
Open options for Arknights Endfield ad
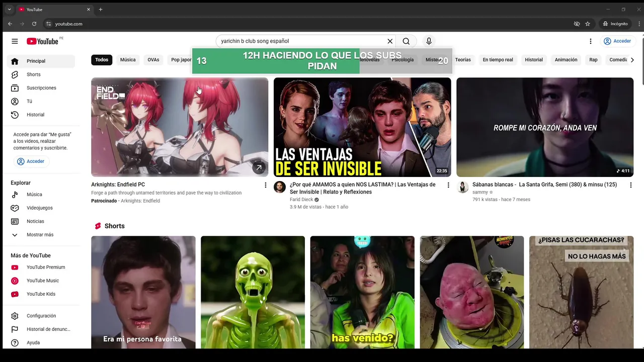point(266,185)
